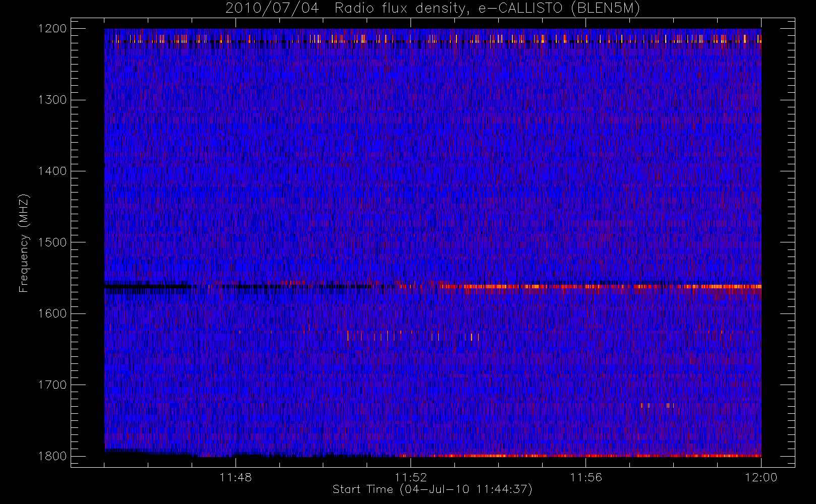Click the 1600 frequency tick label
Image resolution: width=816 pixels, height=504 pixels.
click(x=52, y=313)
